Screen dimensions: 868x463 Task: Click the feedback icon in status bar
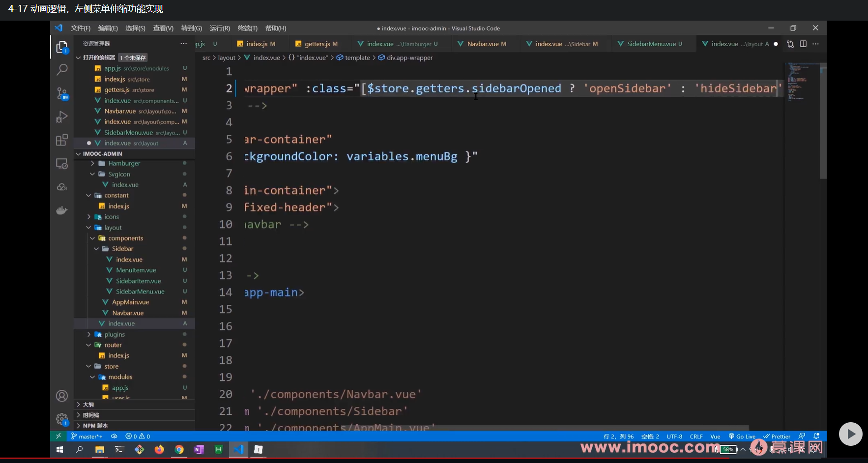802,436
